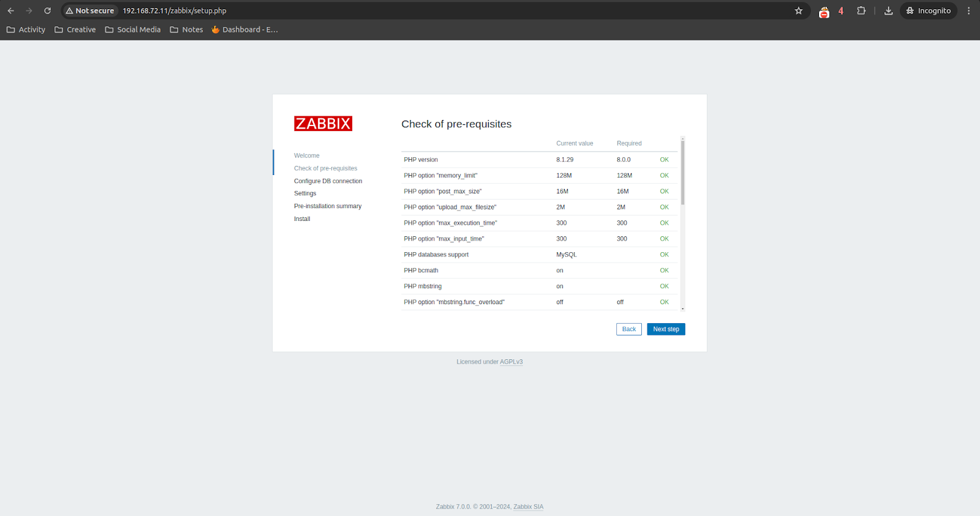980x516 pixels.
Task: Click the browser back arrow
Action: tap(10, 11)
